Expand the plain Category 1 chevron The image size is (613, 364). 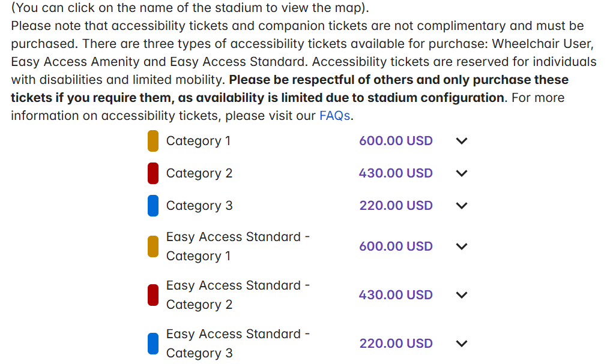point(461,141)
